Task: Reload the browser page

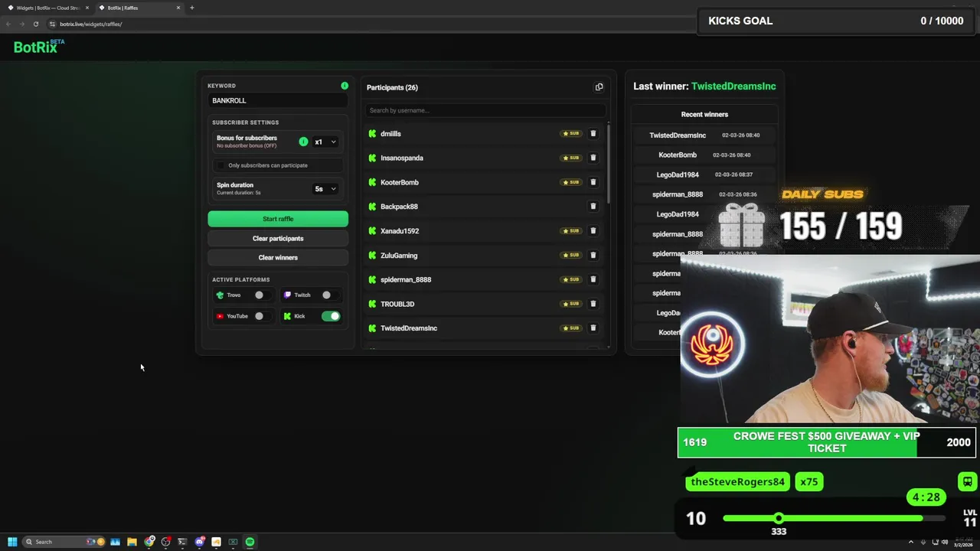Action: tap(35, 24)
